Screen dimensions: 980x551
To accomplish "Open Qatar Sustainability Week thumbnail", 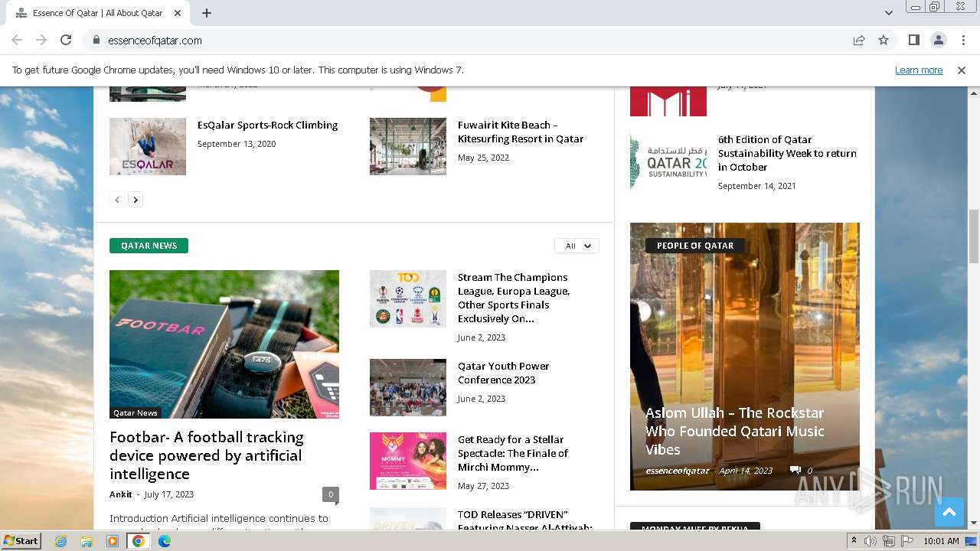I will click(668, 161).
